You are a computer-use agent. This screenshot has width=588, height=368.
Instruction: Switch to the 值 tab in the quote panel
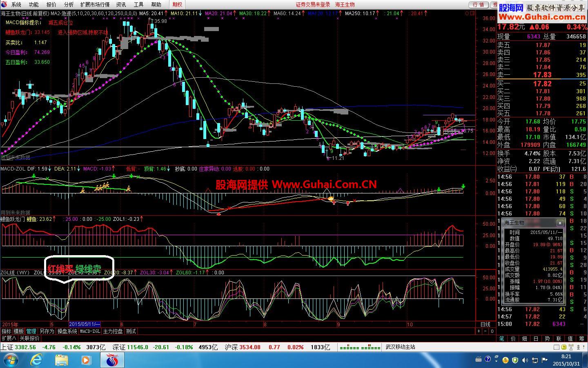[570, 339]
